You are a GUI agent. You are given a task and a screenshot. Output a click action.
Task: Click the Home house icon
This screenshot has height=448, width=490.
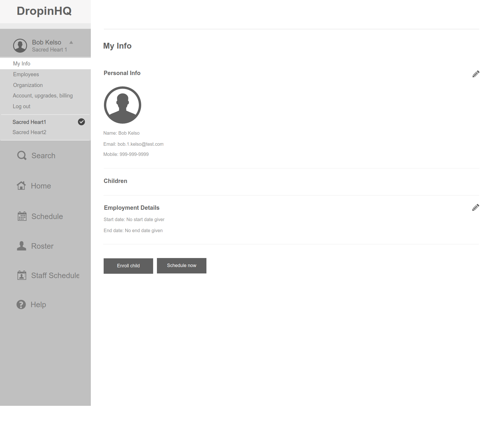tap(21, 186)
